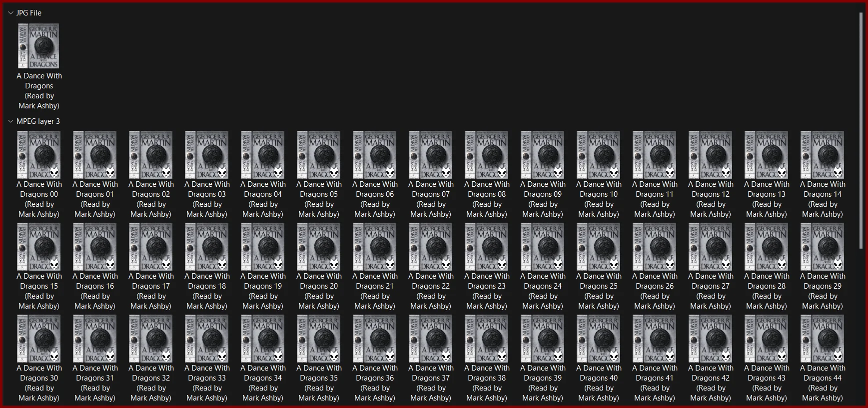Collapse the JPG File group chevron

tap(10, 13)
